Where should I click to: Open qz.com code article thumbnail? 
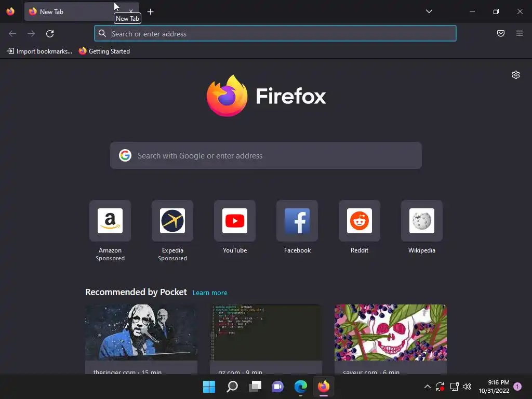click(x=265, y=332)
